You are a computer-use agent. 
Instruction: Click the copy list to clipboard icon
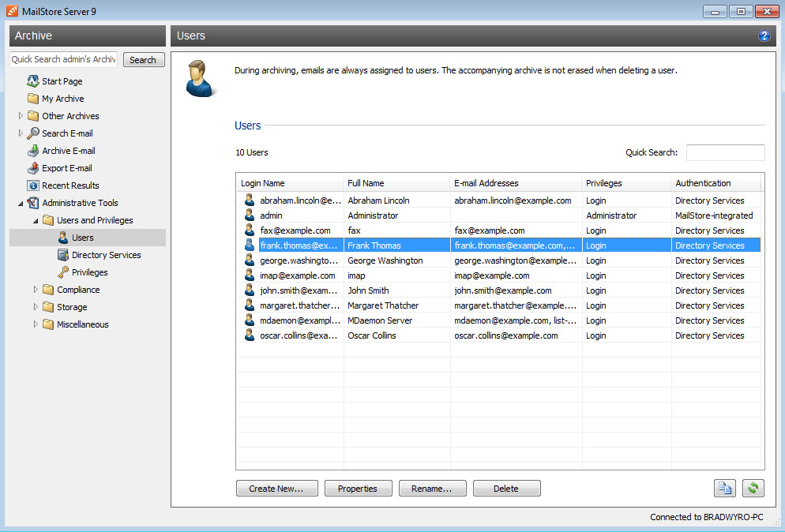tap(725, 488)
